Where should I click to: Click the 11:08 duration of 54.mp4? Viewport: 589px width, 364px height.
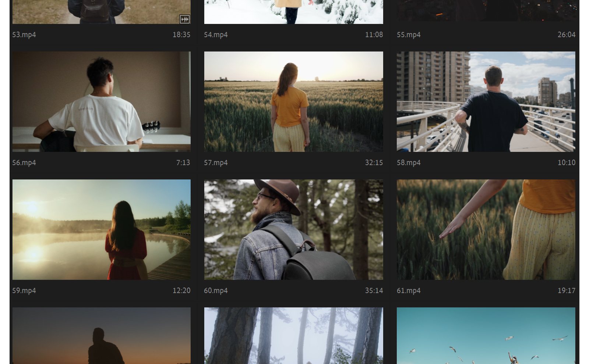(x=374, y=35)
